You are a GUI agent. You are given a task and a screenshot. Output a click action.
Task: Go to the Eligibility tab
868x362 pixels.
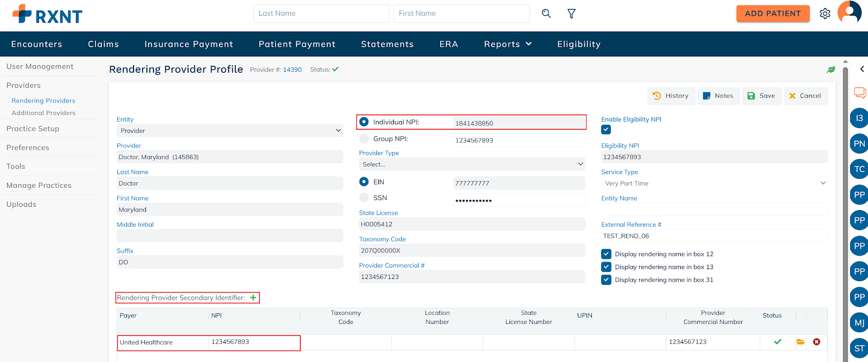pyautogui.click(x=578, y=45)
